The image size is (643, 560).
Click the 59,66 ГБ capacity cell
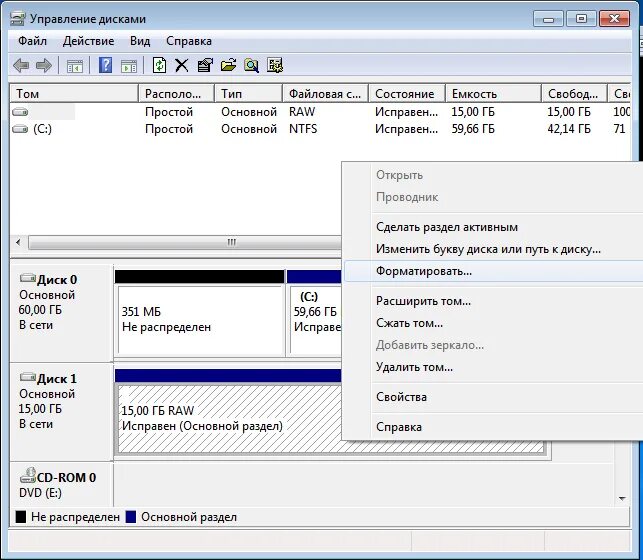point(473,129)
